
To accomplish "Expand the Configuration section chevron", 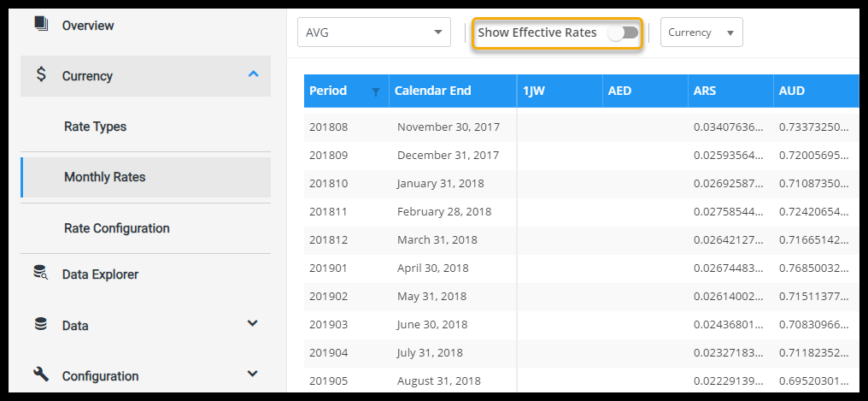I will point(252,374).
